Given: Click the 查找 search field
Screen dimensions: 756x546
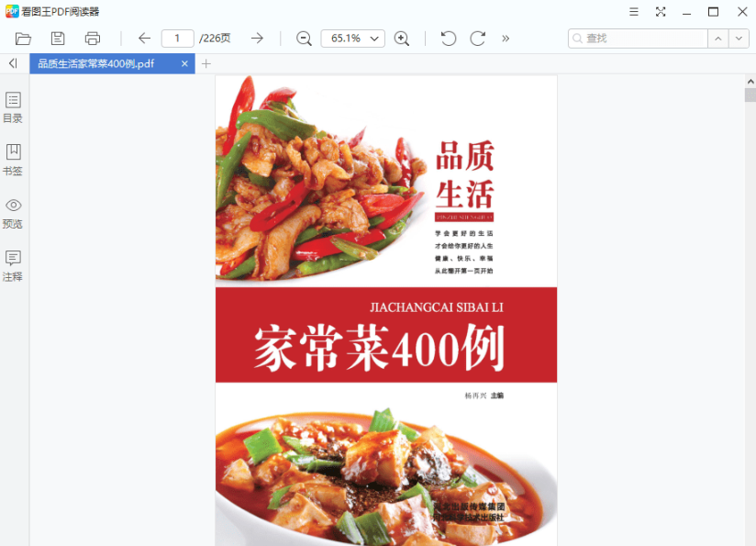Looking at the screenshot, I should (x=638, y=39).
